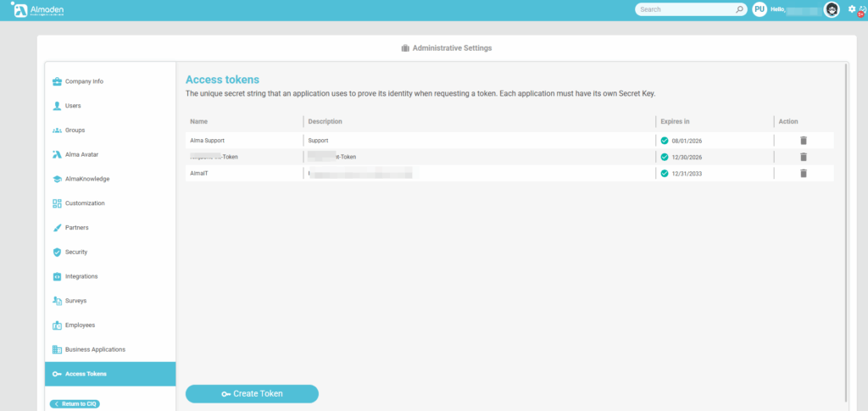Viewport: 868px width, 411px height.
Task: Open the notifications icon with red badge
Action: pos(862,10)
